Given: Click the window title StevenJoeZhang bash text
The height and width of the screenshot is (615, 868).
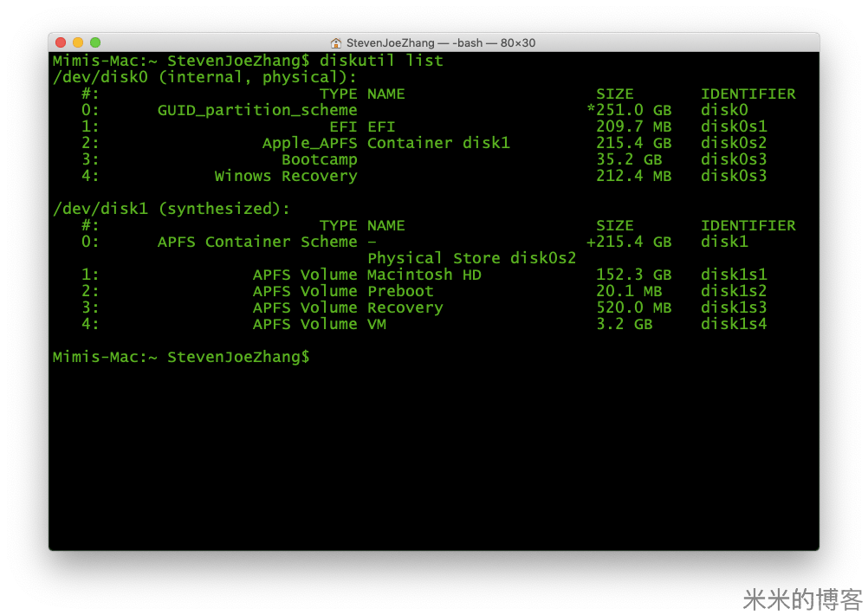Looking at the screenshot, I should (x=441, y=42).
